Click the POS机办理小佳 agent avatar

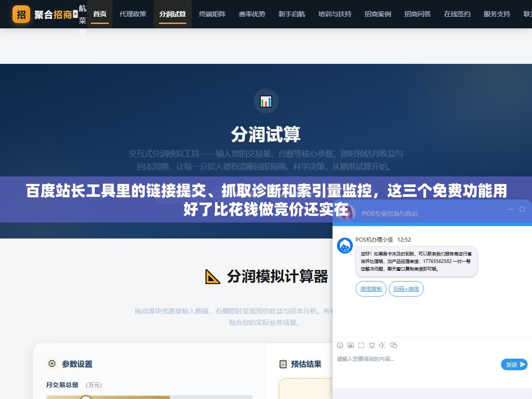[x=345, y=245]
